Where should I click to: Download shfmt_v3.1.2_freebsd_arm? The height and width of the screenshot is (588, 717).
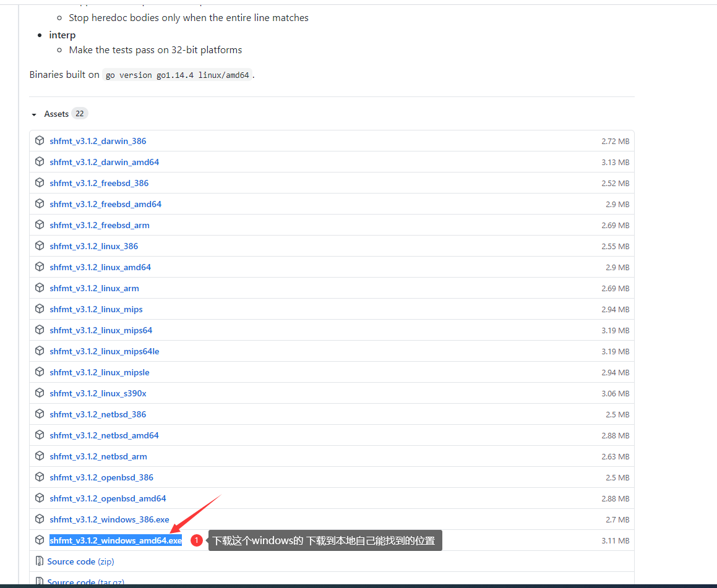[x=100, y=225]
